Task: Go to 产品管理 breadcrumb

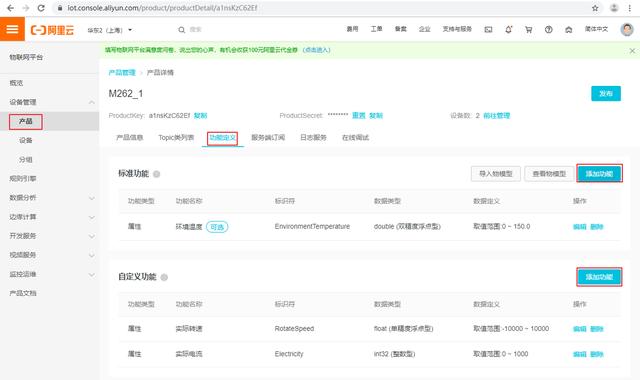Action: [122, 73]
